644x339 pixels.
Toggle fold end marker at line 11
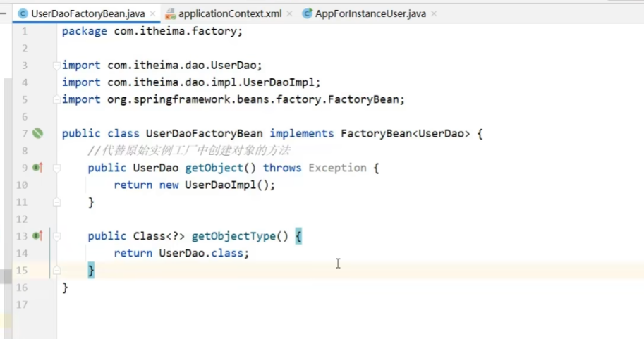coord(56,202)
